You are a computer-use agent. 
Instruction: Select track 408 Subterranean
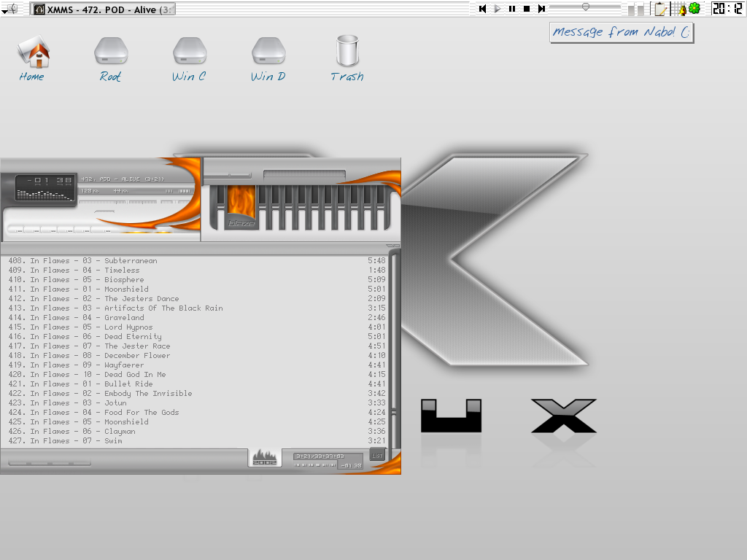(x=197, y=260)
